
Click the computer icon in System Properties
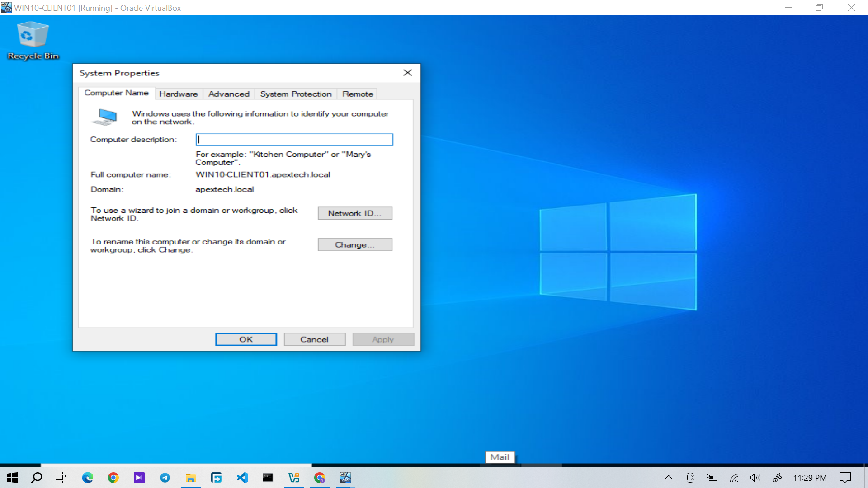coord(105,117)
